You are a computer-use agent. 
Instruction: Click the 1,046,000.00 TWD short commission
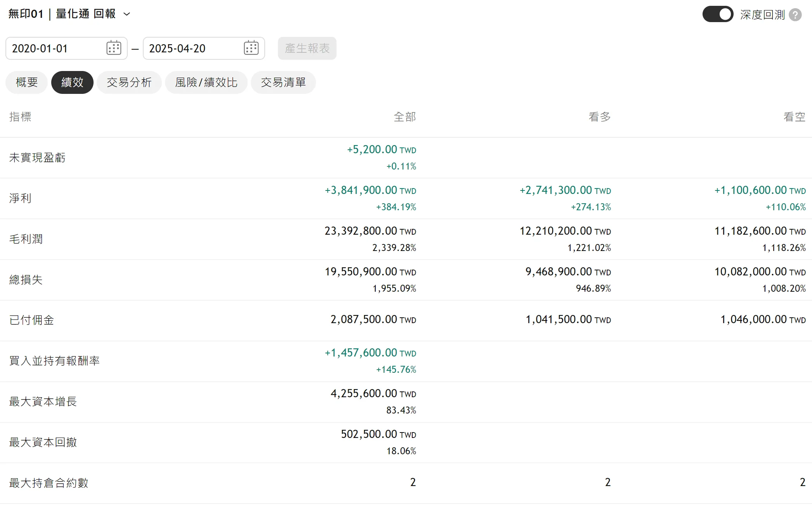click(x=763, y=320)
